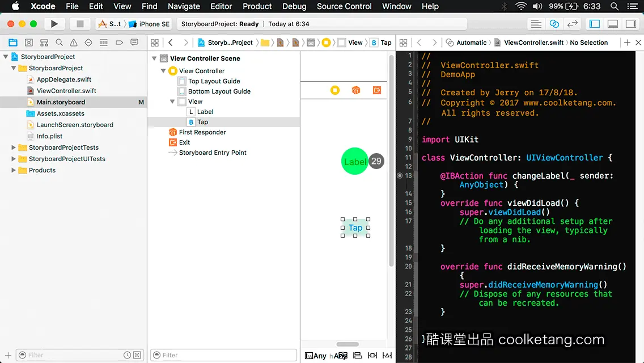The image size is (644, 363).
Task: Click the project navigator Filter field
Action: [x=80, y=355]
